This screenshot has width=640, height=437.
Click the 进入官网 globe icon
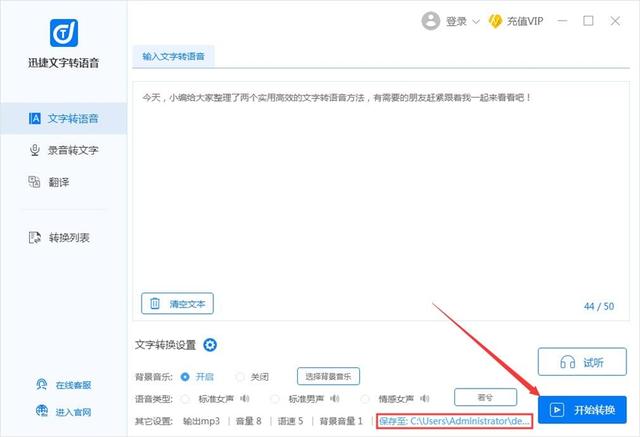(42, 411)
